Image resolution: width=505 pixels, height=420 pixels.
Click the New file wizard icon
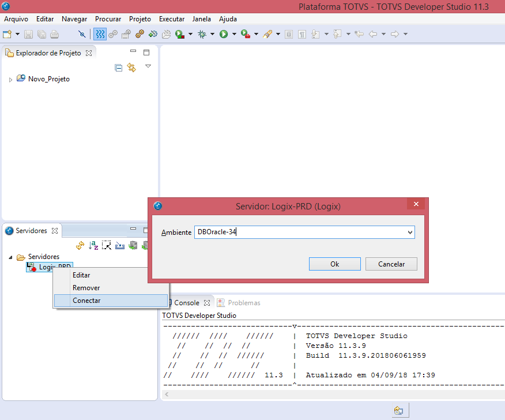pyautogui.click(x=7, y=34)
